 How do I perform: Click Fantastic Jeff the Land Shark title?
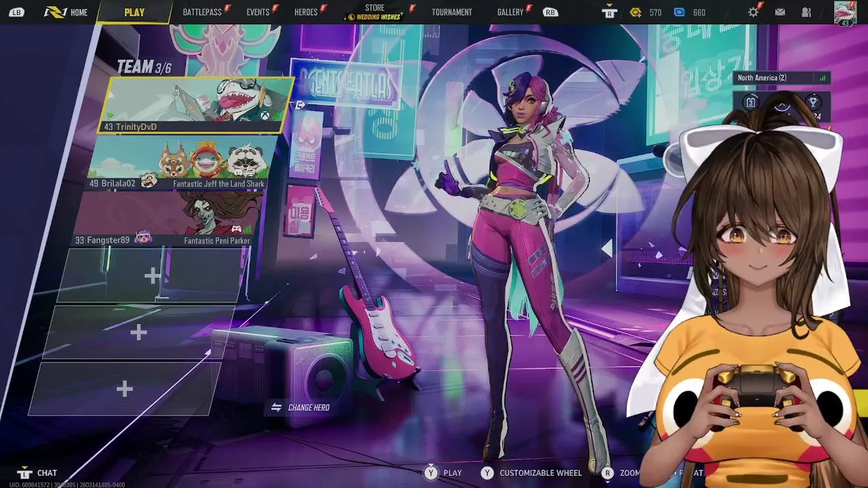coord(218,184)
